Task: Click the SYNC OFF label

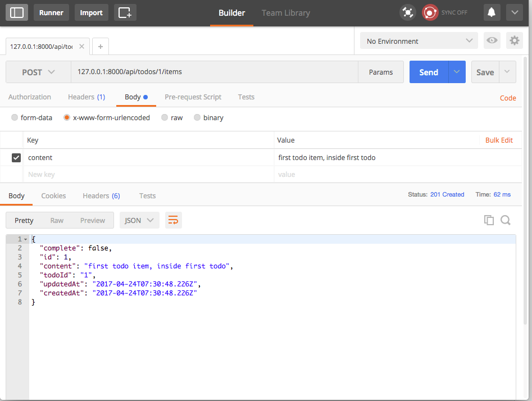Action: coord(454,12)
